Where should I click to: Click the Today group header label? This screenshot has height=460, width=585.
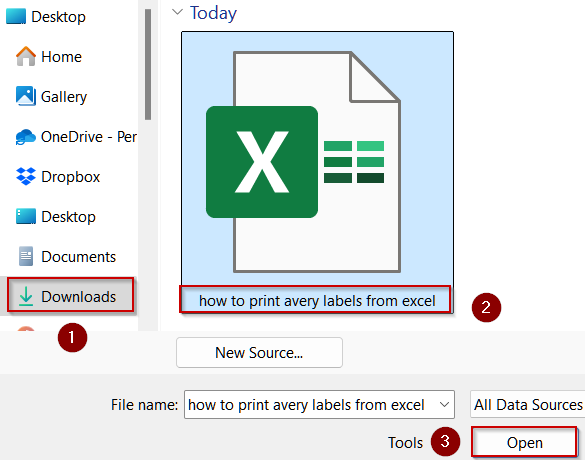[213, 13]
